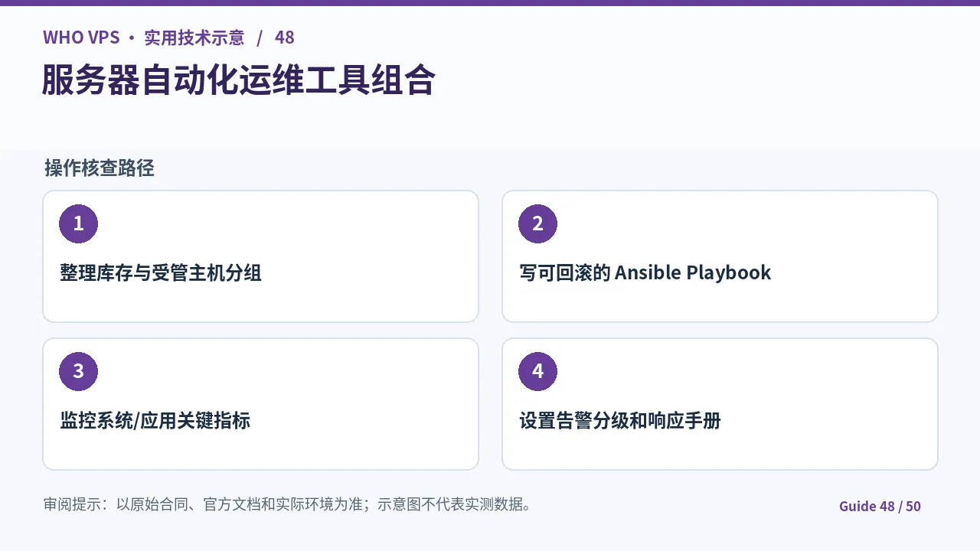
Task: Click the footer review note starting 审阅提示
Action: [x=288, y=504]
